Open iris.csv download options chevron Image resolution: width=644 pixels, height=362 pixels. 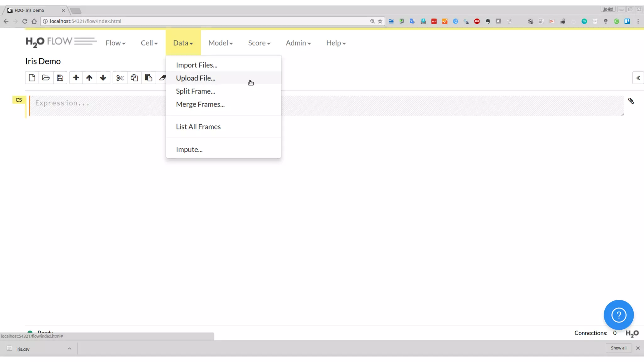click(69, 348)
